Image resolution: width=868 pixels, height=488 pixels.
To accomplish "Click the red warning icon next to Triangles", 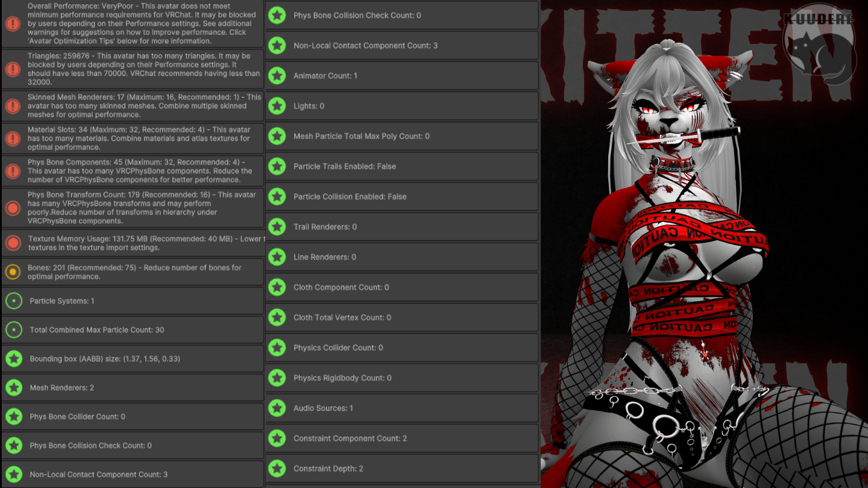I will click(13, 69).
